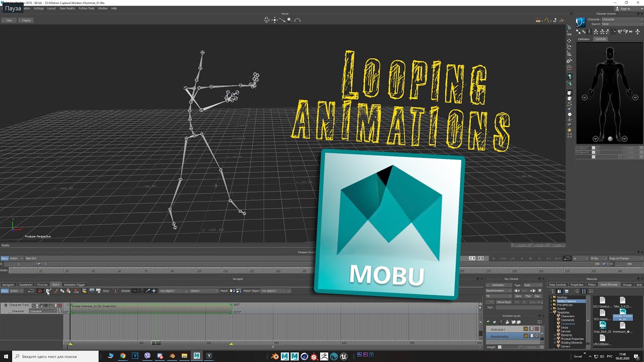
Task: Click the transport Play button
Action: click(539, 258)
